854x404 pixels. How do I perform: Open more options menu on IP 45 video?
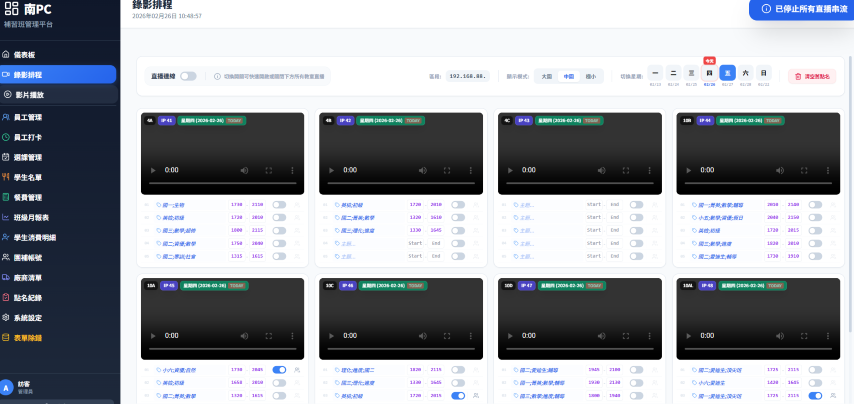click(291, 337)
